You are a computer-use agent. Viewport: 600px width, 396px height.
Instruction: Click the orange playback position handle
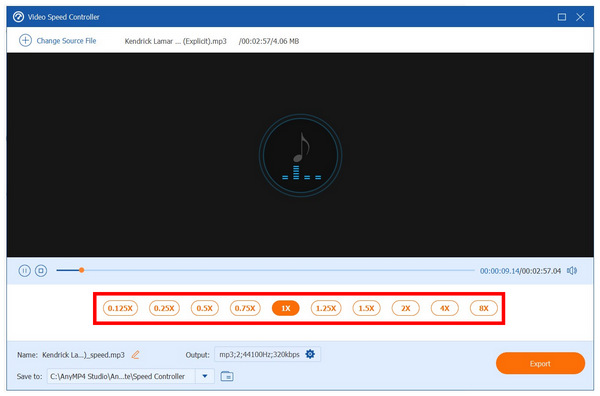pos(82,270)
